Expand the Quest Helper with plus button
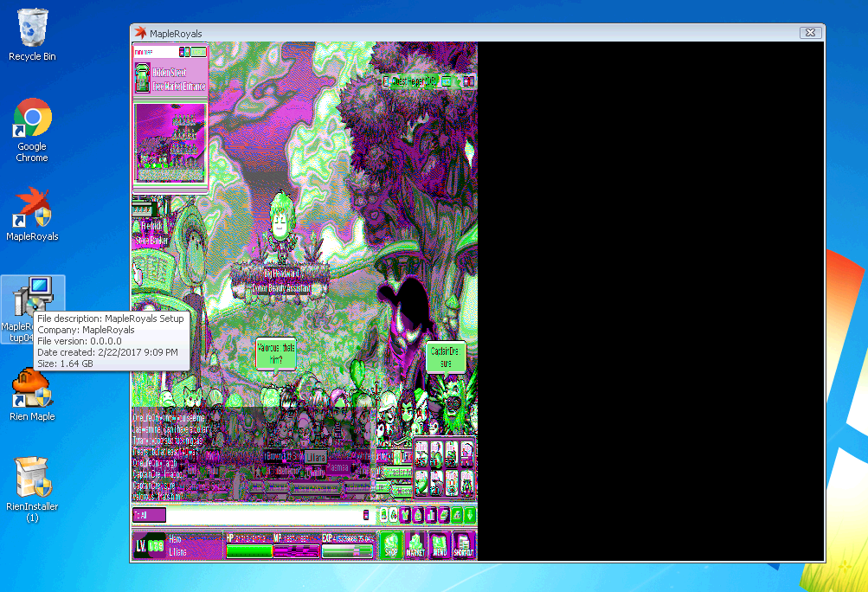The width and height of the screenshot is (868, 592). click(x=466, y=81)
